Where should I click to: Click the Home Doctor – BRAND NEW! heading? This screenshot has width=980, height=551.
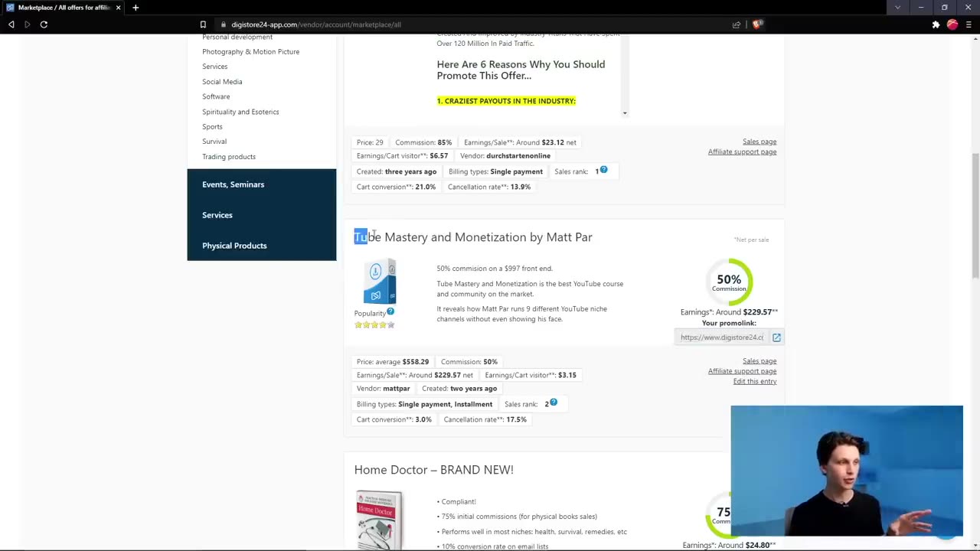click(434, 470)
